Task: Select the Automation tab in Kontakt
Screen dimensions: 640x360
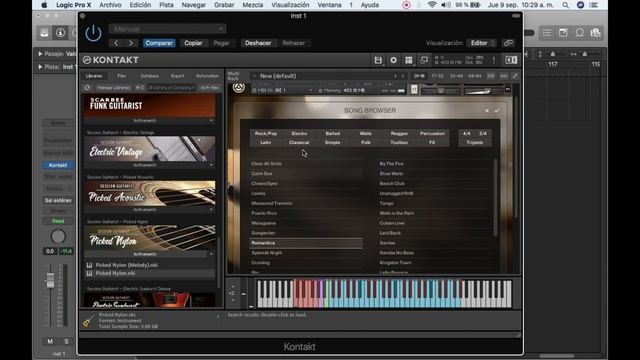Action: coord(207,76)
